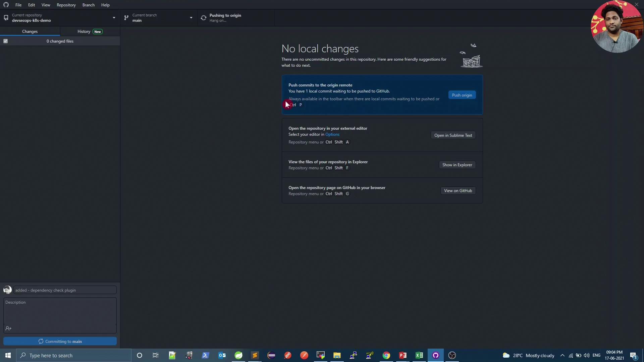Open the Repository menu
644x362 pixels.
[x=66, y=5]
